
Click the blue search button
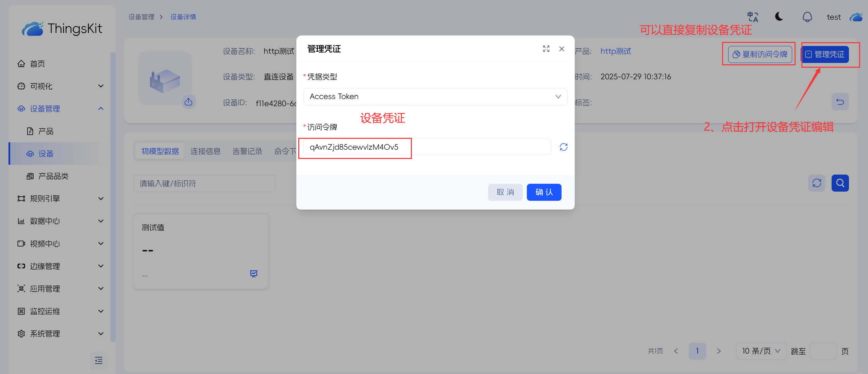pyautogui.click(x=840, y=183)
